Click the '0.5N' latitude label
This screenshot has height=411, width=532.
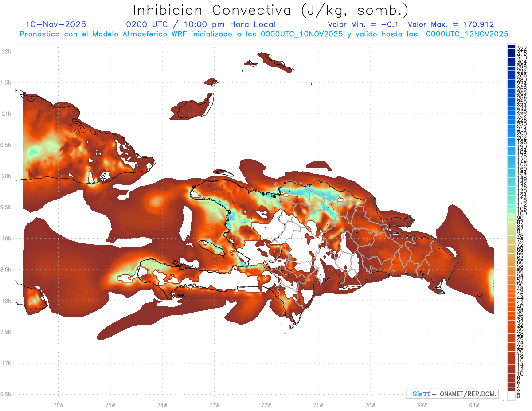(x=7, y=145)
